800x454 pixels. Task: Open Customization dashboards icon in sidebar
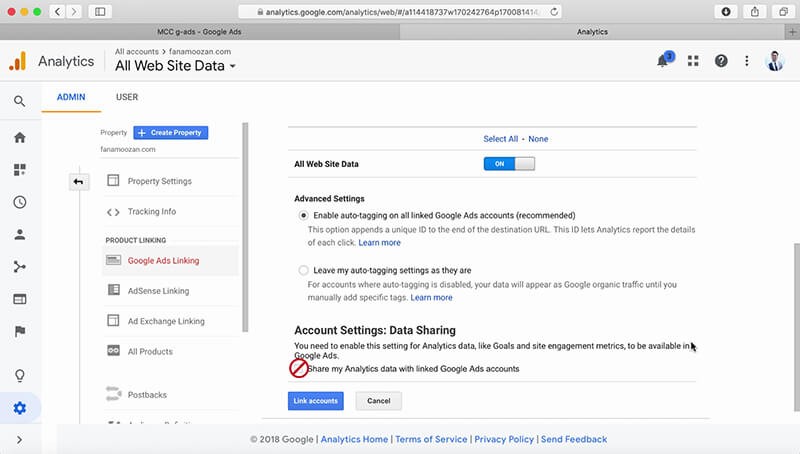pyautogui.click(x=19, y=169)
